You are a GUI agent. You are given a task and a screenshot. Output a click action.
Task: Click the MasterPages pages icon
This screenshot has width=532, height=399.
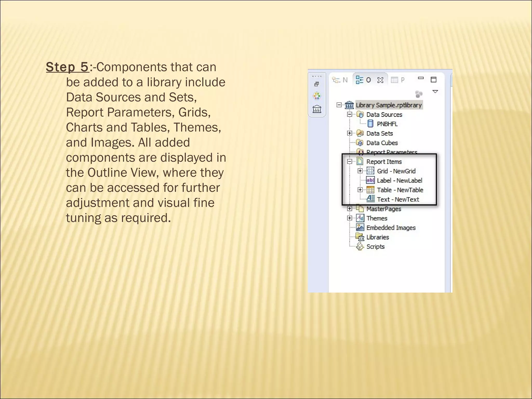[x=360, y=209]
